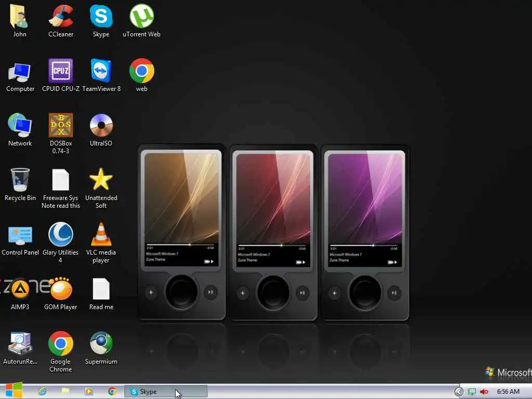Viewport: 532px width, 399px height.
Task: Select the AutorunRe... desktop icon
Action: (x=20, y=348)
